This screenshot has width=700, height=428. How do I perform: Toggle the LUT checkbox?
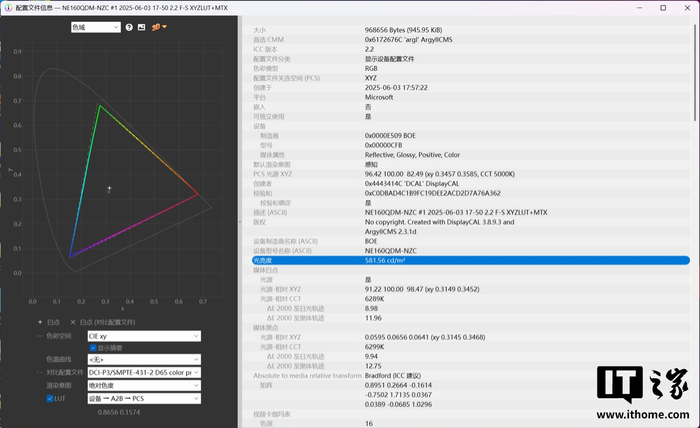[50, 398]
